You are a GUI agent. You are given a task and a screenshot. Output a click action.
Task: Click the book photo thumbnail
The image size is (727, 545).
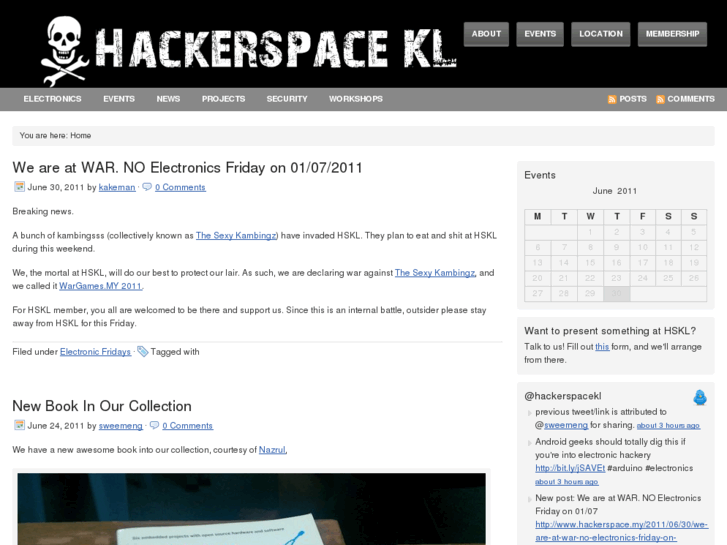(252, 509)
